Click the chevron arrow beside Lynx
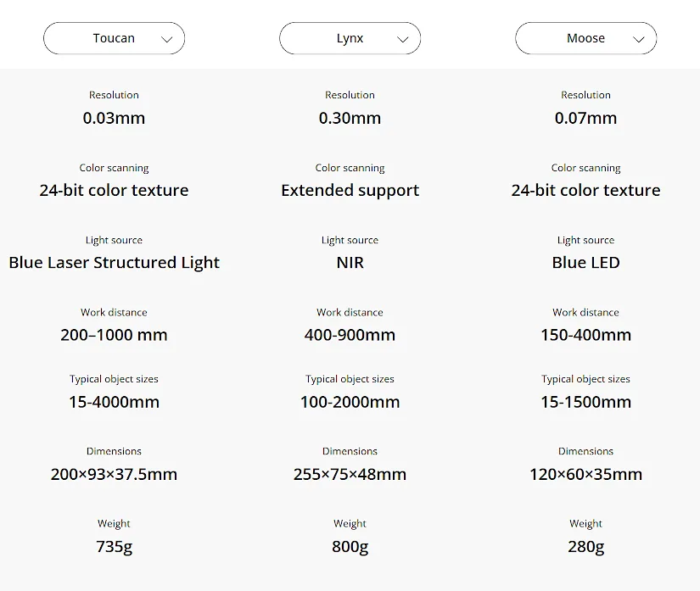The height and width of the screenshot is (591, 700). (x=403, y=39)
